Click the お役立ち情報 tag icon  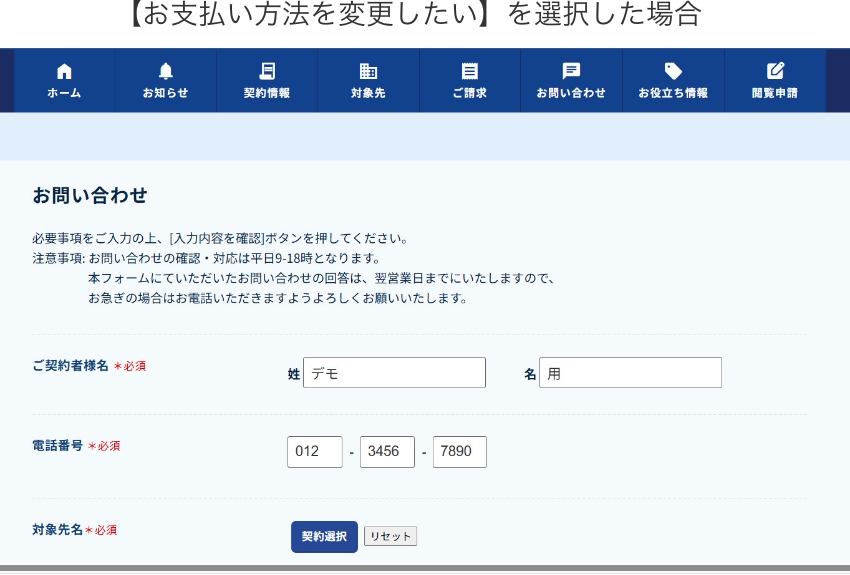coord(673,71)
